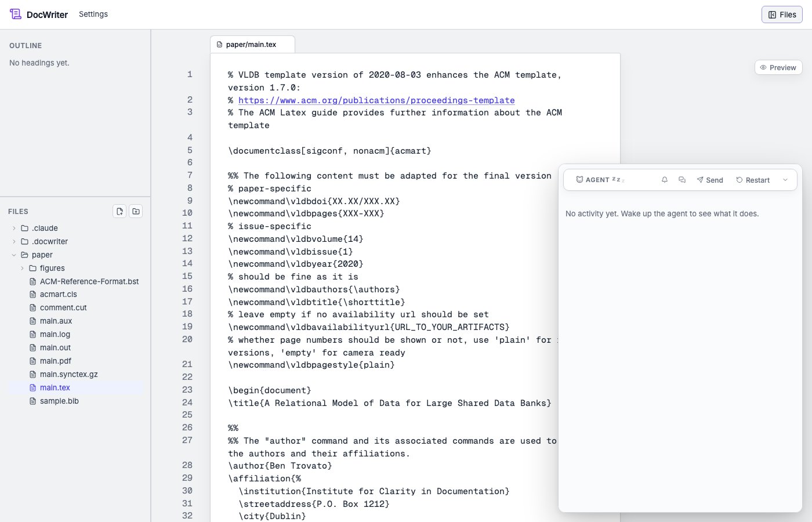The height and width of the screenshot is (522, 812).
Task: Open sample.bib file
Action: (59, 401)
